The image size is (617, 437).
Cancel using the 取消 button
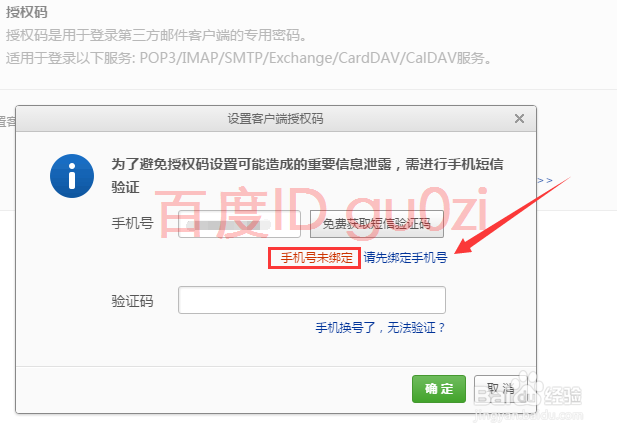click(x=501, y=389)
